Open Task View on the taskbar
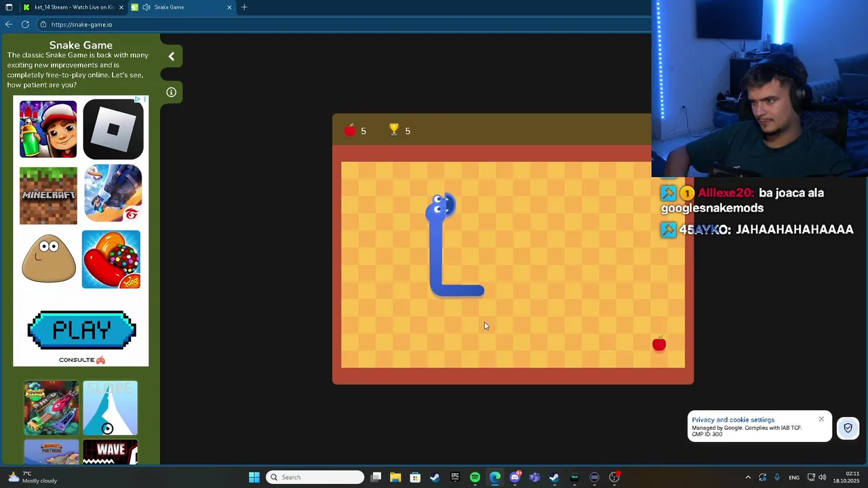 coord(376,477)
